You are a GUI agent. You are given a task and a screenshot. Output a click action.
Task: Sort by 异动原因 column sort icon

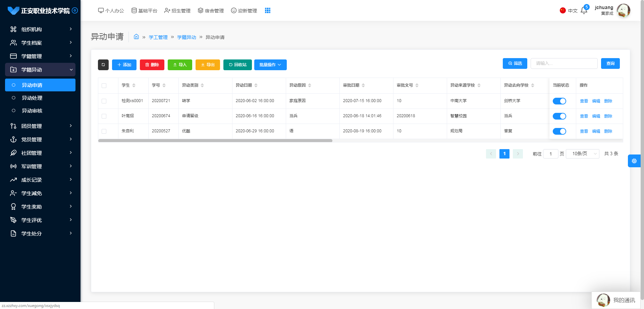click(x=310, y=85)
